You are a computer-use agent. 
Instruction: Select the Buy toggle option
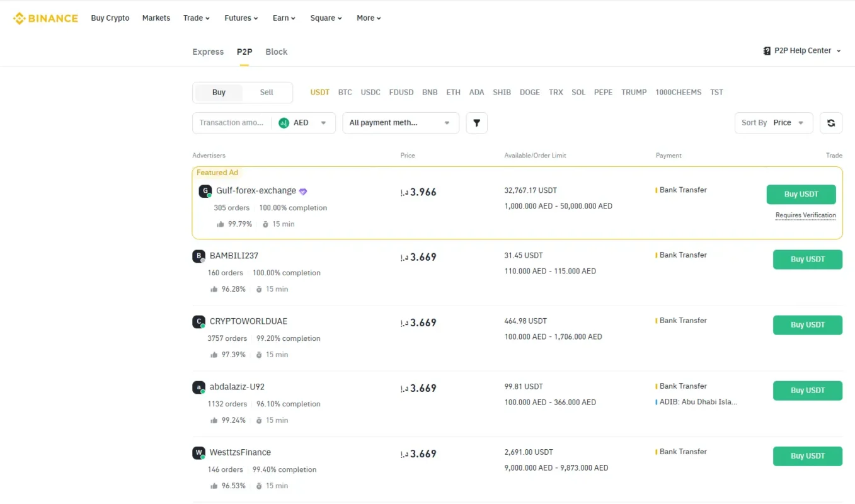(x=219, y=93)
